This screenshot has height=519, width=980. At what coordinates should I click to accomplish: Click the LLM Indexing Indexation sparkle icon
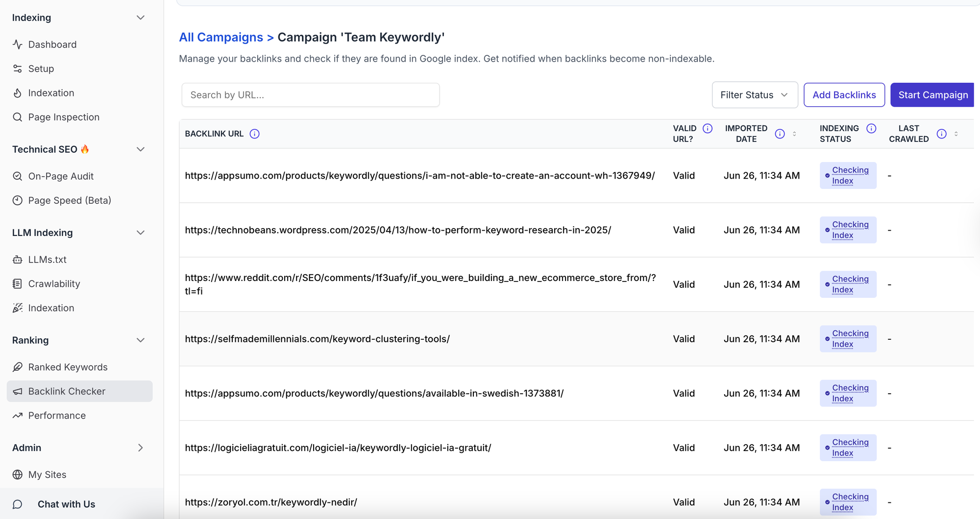click(x=18, y=308)
